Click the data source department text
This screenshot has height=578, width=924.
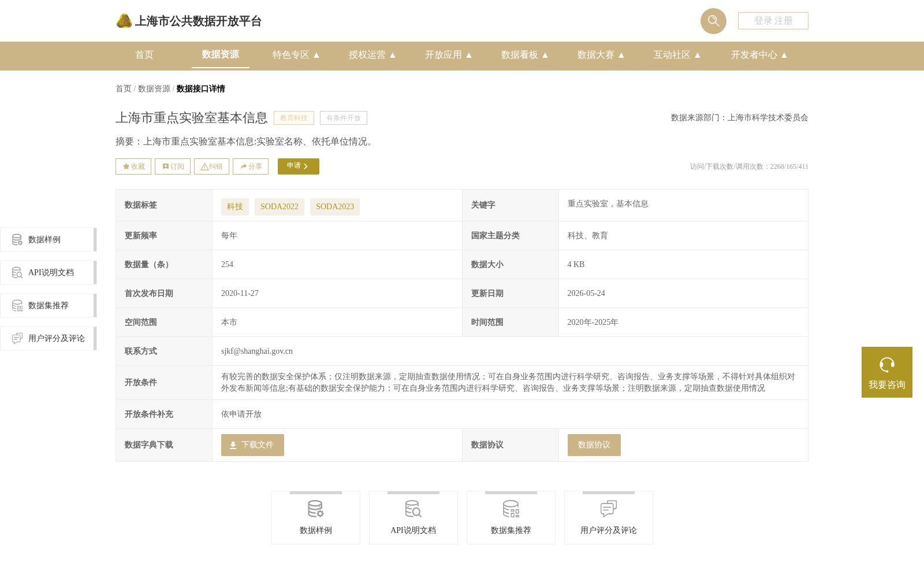(740, 118)
